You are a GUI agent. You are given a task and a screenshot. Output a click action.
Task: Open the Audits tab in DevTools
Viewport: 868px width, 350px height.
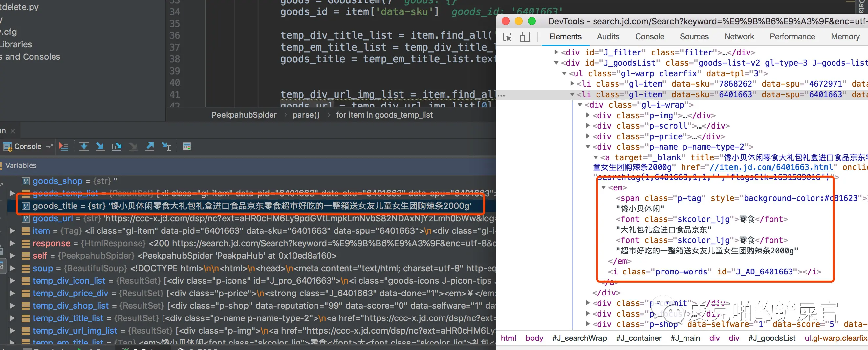point(608,37)
